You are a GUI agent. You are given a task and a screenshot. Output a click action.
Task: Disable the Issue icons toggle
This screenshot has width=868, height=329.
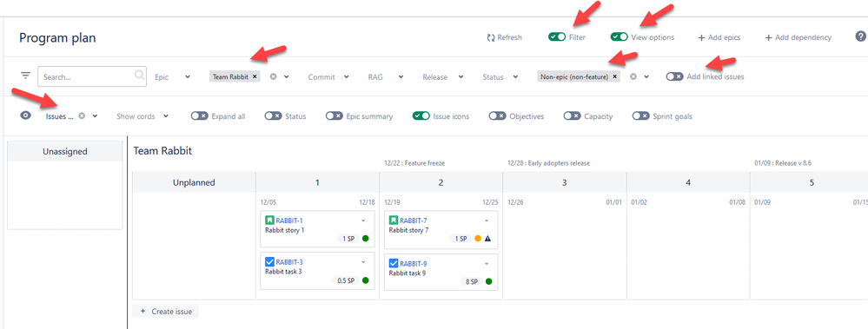(421, 116)
